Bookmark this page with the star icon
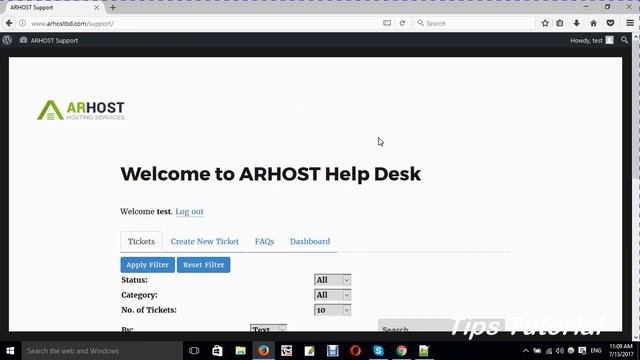Image resolution: width=640 pixels, height=360 pixels. tap(545, 23)
